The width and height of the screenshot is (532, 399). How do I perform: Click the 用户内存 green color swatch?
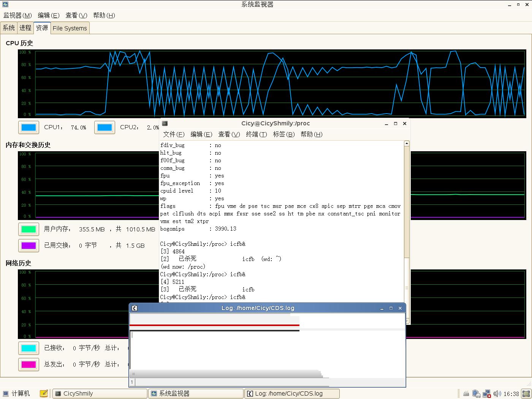pos(28,229)
